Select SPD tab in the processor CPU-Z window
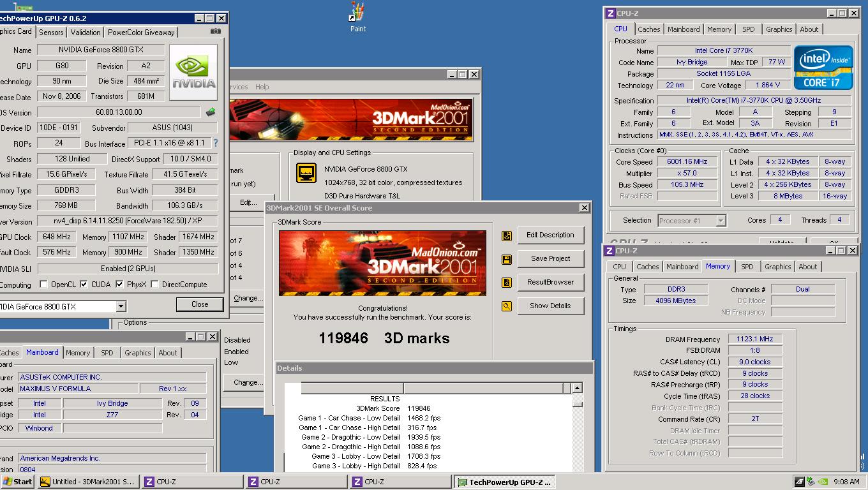The image size is (868, 490). 749,29
